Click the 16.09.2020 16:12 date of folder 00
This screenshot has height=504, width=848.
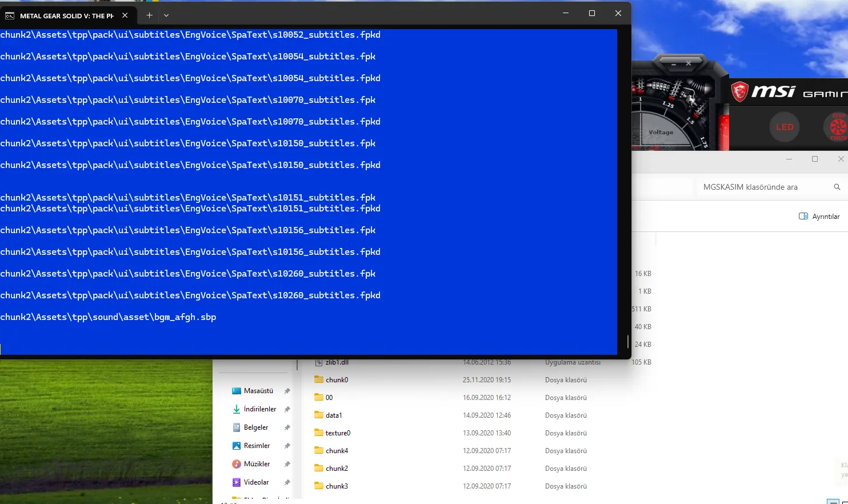487,398
